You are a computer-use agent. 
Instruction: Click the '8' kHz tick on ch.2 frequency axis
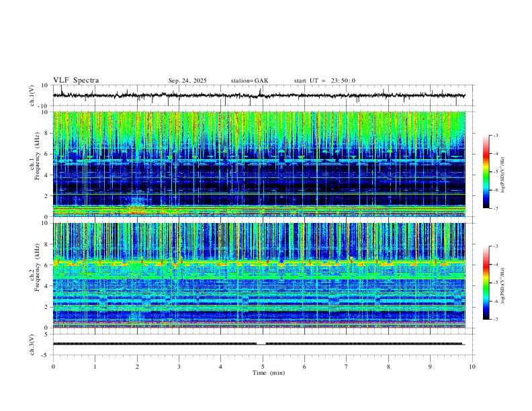pyautogui.click(x=46, y=244)
